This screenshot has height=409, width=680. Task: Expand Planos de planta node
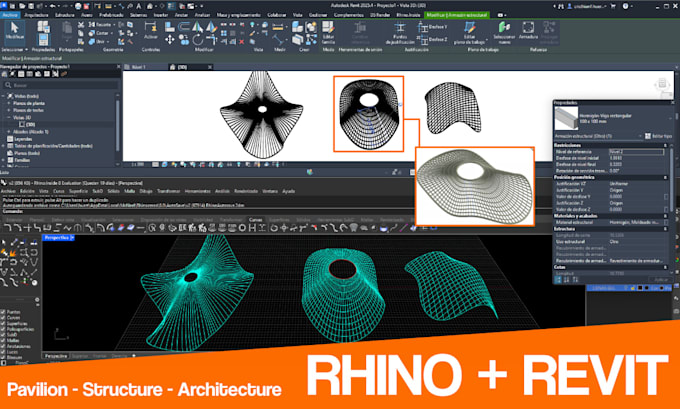(8, 103)
